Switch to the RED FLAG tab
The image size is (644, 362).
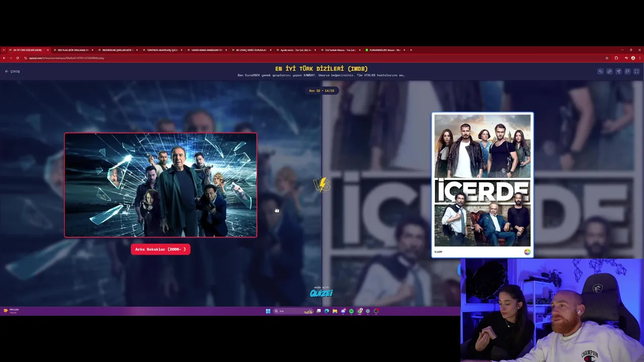pos(73,50)
